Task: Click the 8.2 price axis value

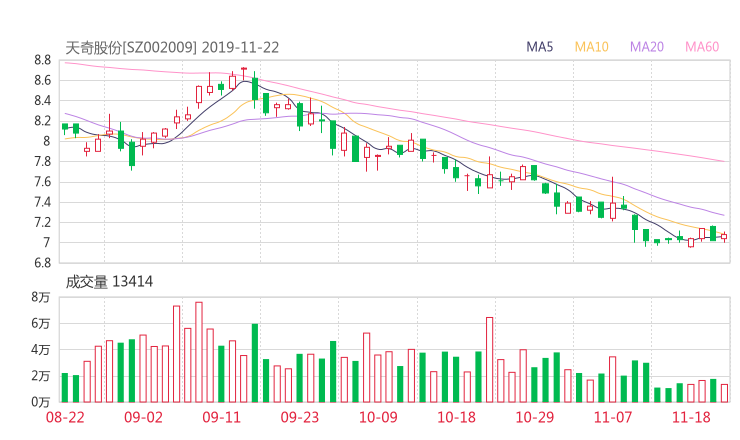Action: point(42,121)
